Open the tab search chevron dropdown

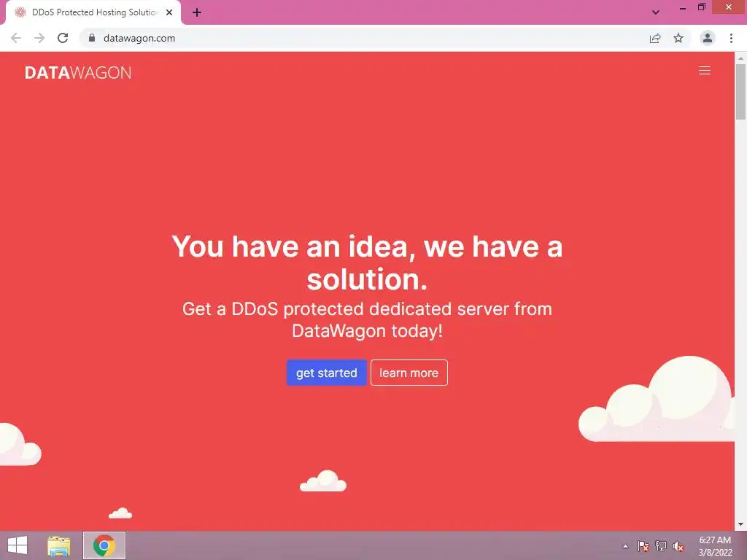tap(656, 12)
